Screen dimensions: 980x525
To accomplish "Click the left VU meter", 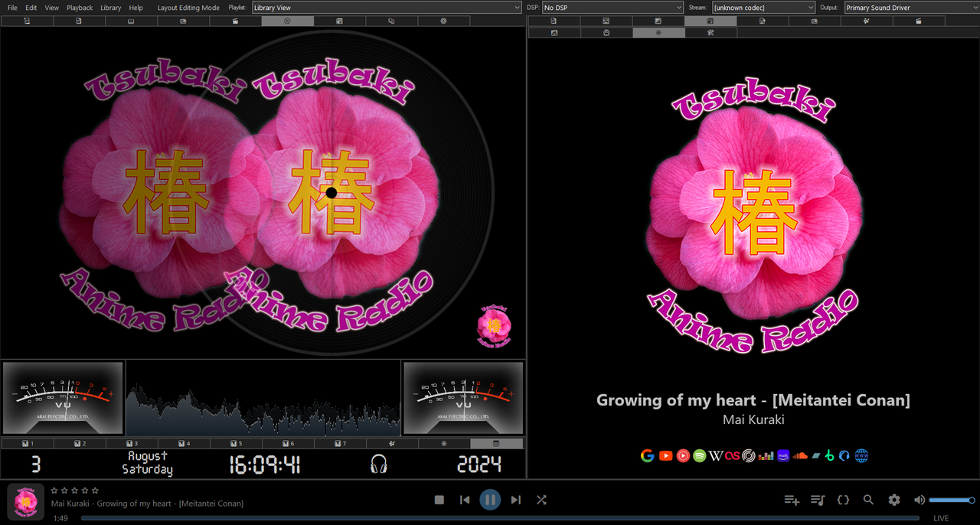I will pyautogui.click(x=63, y=396).
